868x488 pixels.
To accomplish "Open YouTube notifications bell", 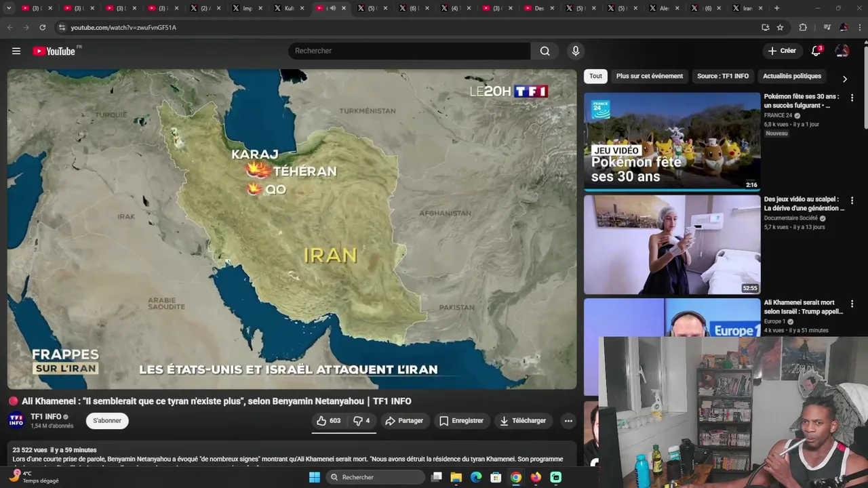I will click(816, 51).
